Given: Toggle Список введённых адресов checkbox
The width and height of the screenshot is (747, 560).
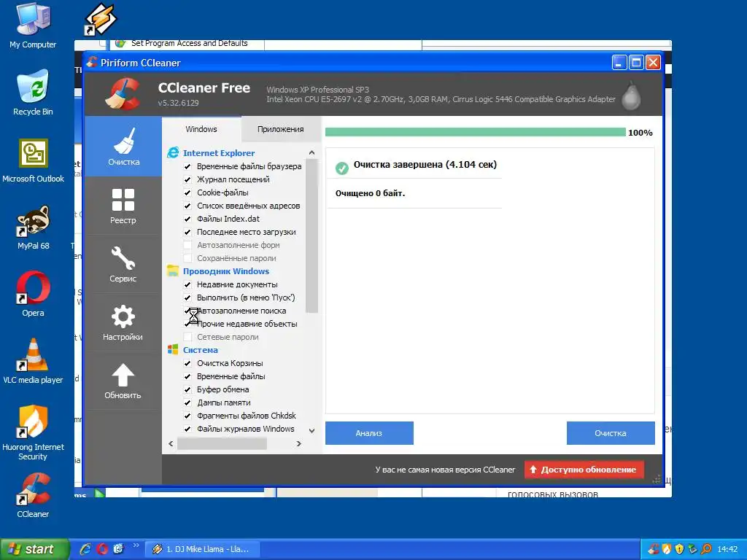Looking at the screenshot, I should (x=187, y=206).
